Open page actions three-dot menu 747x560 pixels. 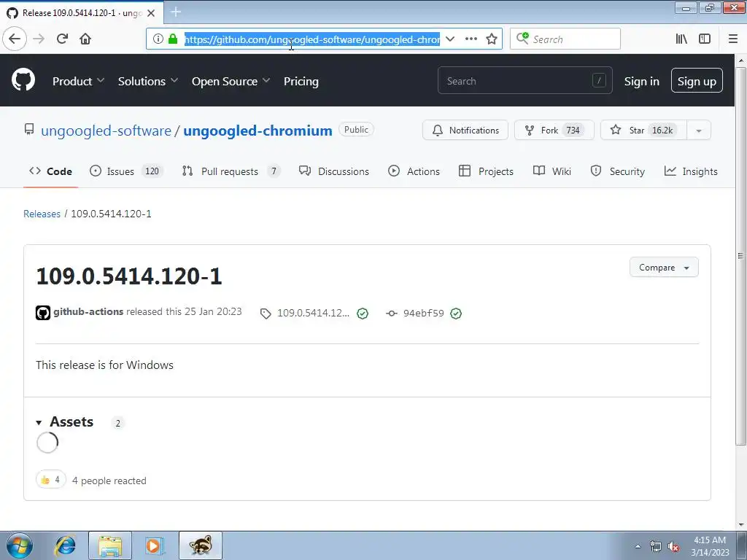coord(471,39)
